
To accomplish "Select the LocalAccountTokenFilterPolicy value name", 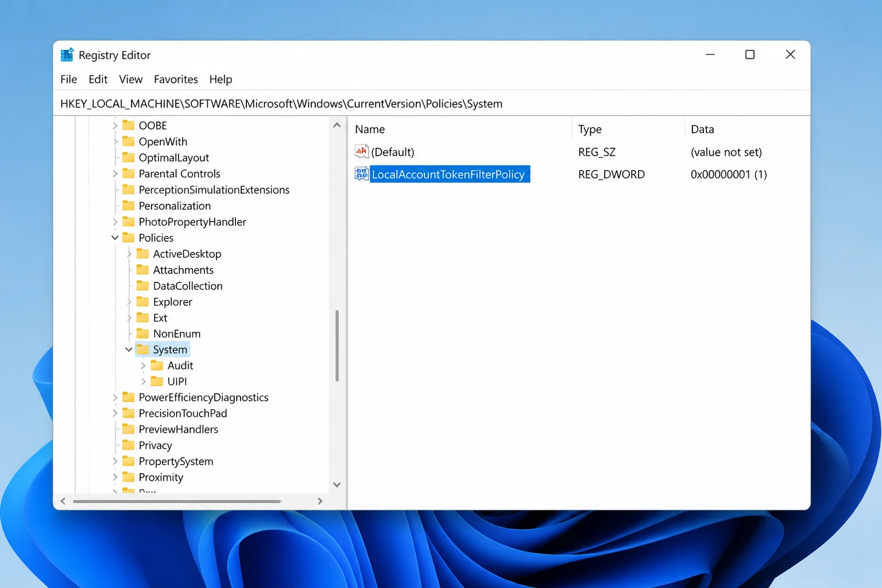I will pyautogui.click(x=448, y=174).
